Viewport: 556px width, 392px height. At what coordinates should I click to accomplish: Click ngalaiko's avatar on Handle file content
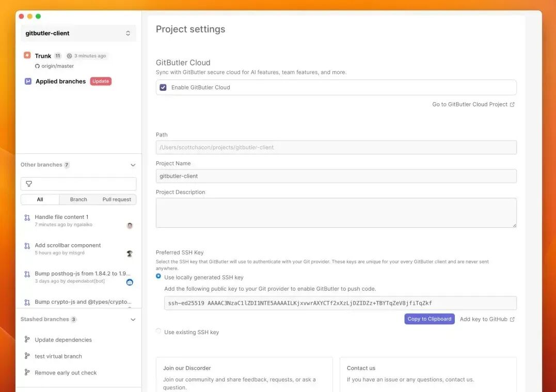coord(130,226)
